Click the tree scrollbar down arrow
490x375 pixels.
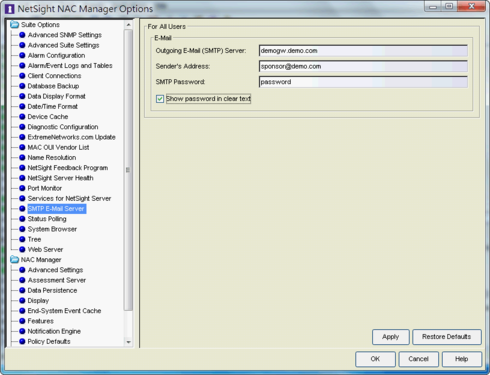(128, 342)
